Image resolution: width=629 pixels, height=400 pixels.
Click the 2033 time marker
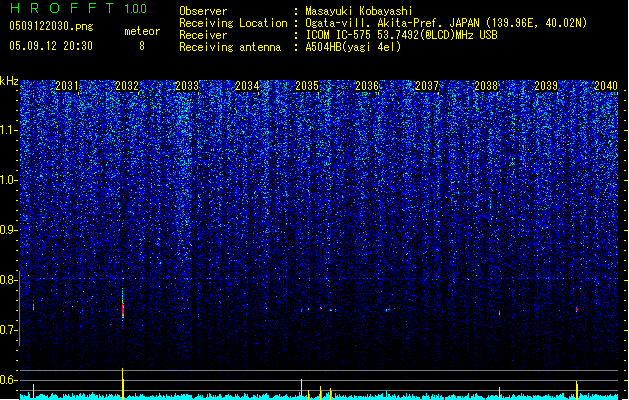click(x=187, y=85)
